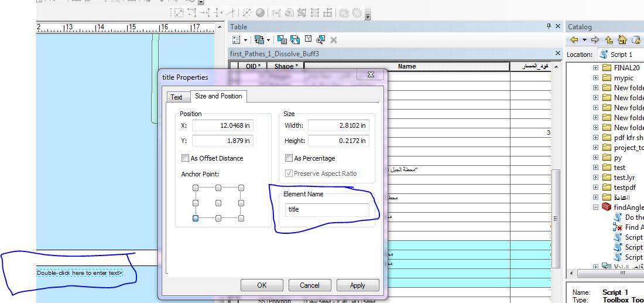Enable the As Offset Distance checkbox
Image resolution: width=644 pixels, height=303 pixels.
[185, 158]
